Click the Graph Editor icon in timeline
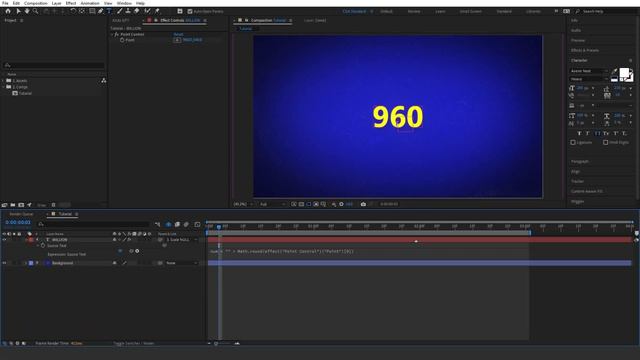The image size is (640, 360). 197,224
